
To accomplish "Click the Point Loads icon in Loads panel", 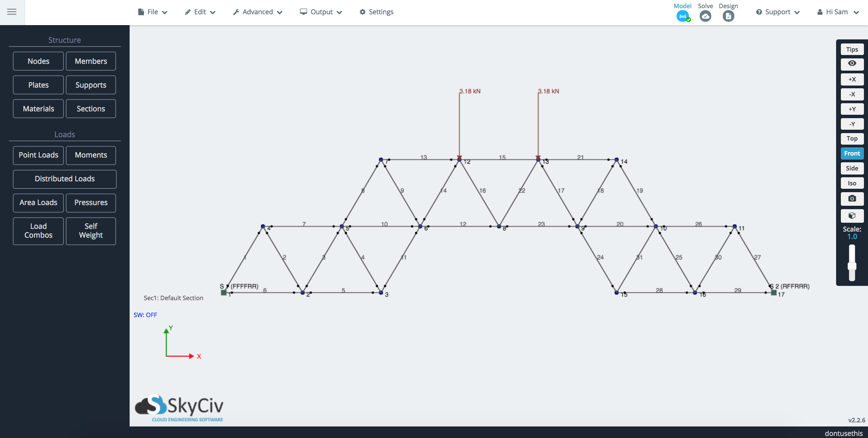I will coord(38,155).
